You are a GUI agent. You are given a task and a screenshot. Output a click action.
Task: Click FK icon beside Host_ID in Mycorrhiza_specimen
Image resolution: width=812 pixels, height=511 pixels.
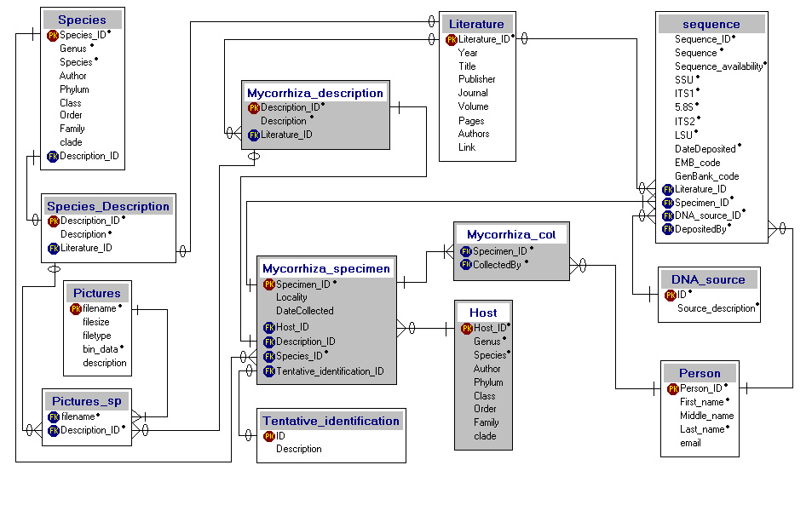[268, 327]
